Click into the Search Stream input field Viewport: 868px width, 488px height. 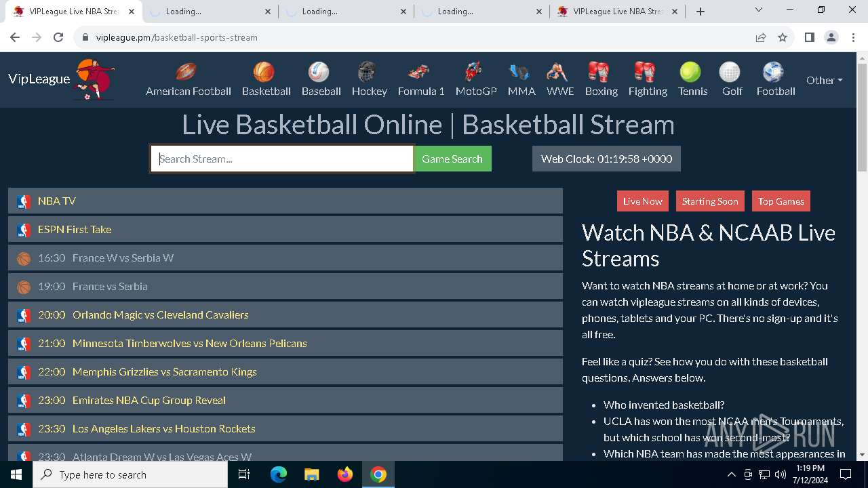pyautogui.click(x=282, y=159)
